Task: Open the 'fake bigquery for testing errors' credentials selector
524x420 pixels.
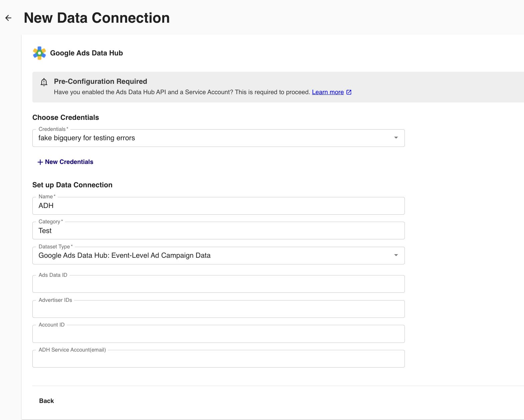Action: (214, 138)
